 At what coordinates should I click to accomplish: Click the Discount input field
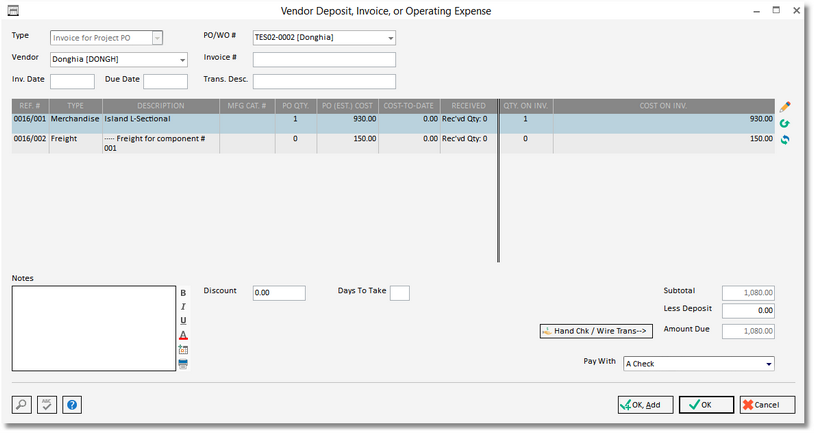(x=279, y=293)
